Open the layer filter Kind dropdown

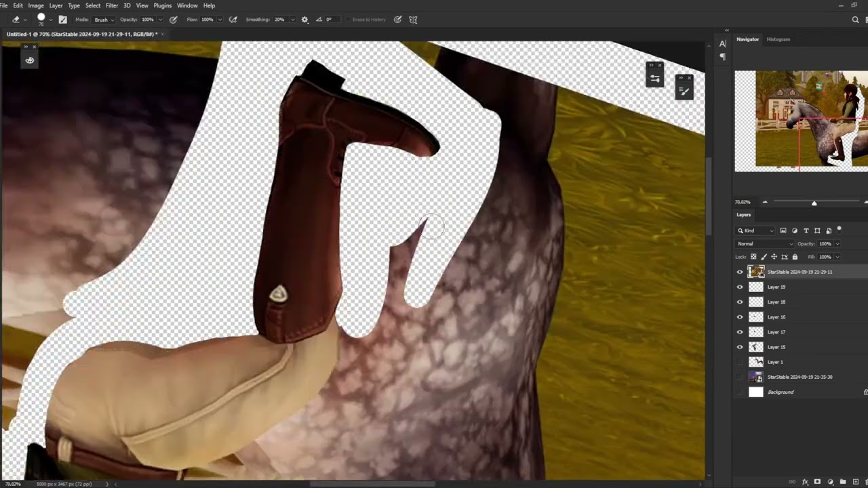756,230
